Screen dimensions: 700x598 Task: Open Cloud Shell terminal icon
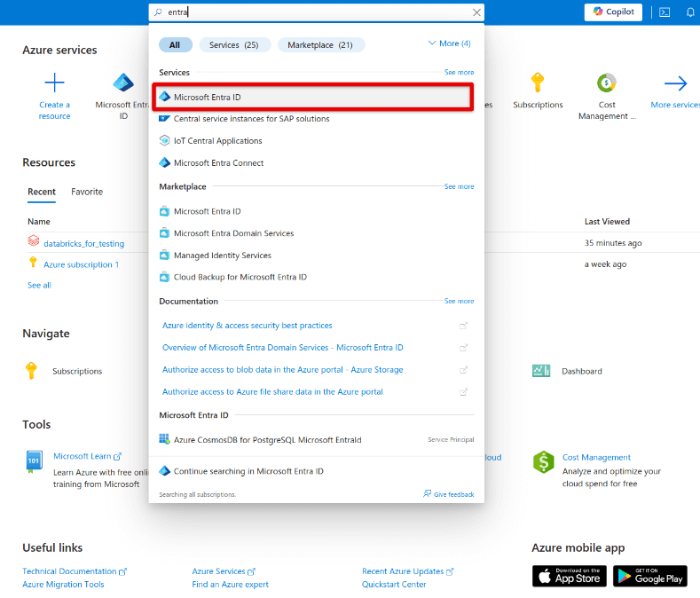[665, 12]
